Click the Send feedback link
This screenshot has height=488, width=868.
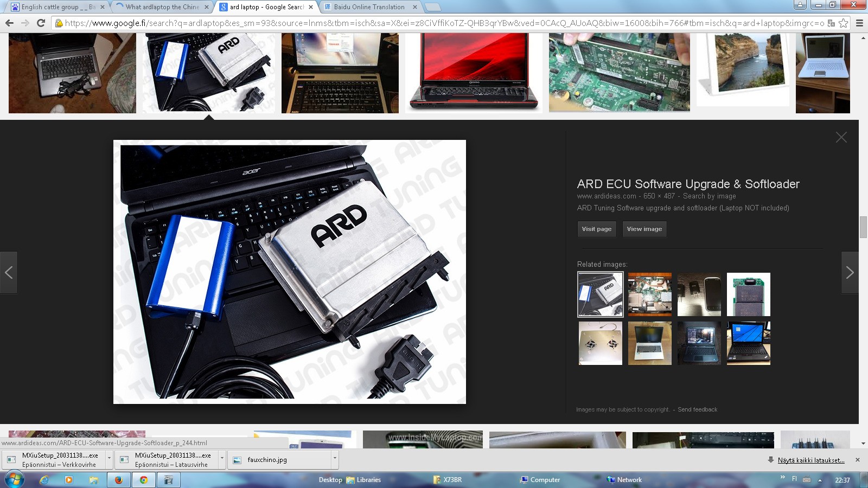pos(697,409)
